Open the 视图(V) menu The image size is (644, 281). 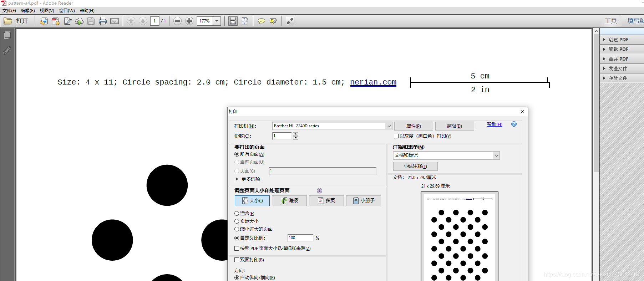(47, 11)
